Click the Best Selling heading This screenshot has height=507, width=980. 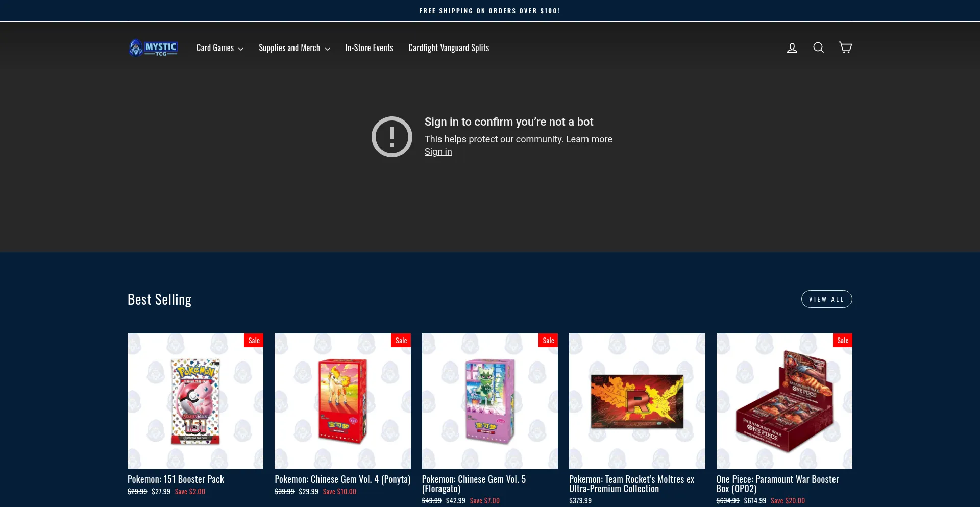tap(159, 299)
